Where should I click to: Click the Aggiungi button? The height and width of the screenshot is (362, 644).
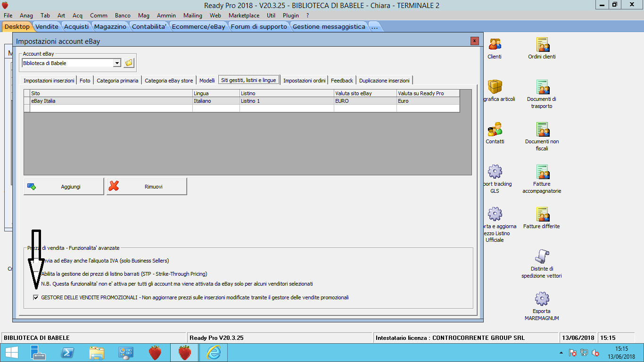pos(64,187)
